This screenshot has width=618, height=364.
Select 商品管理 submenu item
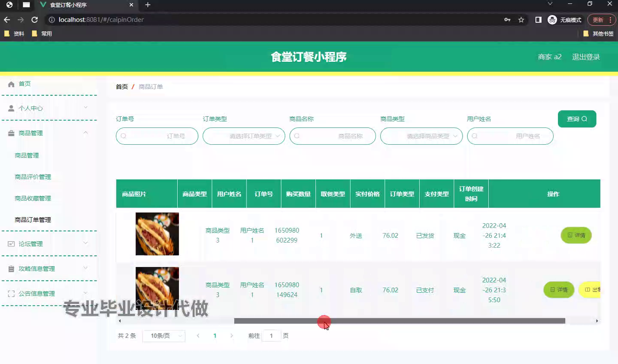27,155
